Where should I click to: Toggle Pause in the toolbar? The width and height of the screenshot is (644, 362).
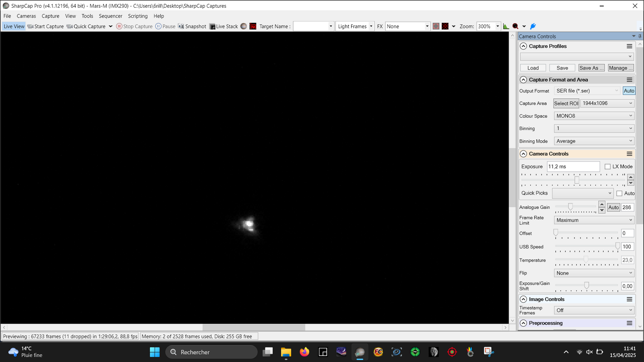pos(165,26)
